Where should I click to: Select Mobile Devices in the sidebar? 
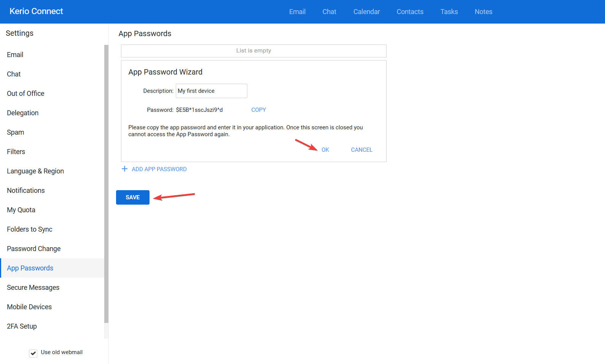(x=29, y=307)
